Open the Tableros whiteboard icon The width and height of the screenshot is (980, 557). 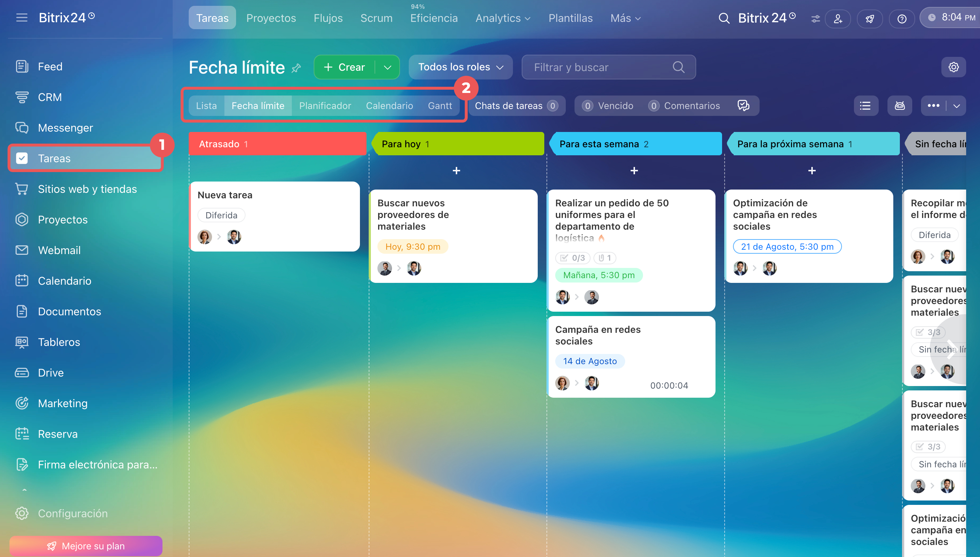coord(22,342)
